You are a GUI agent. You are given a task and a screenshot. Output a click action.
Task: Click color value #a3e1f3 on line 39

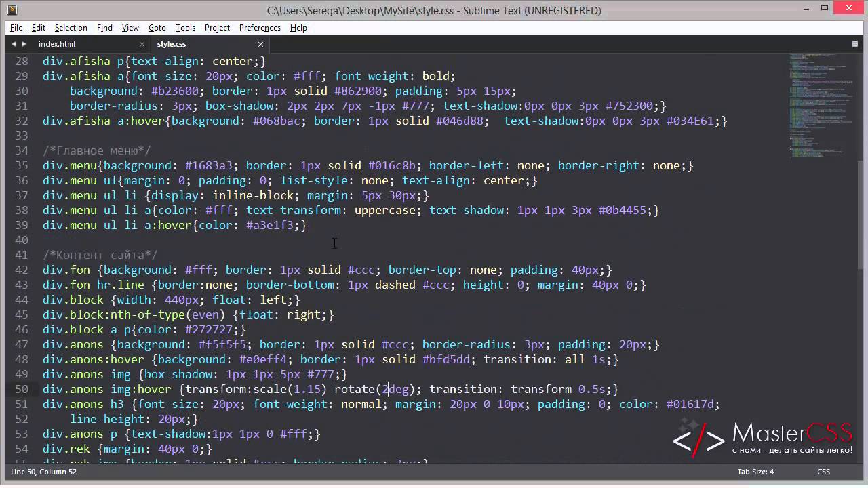click(x=269, y=225)
